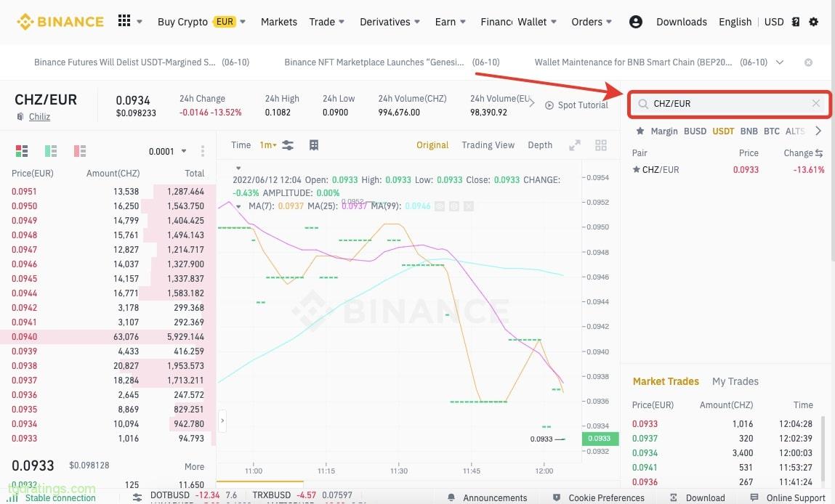Select the BUSD market tab

(x=695, y=131)
